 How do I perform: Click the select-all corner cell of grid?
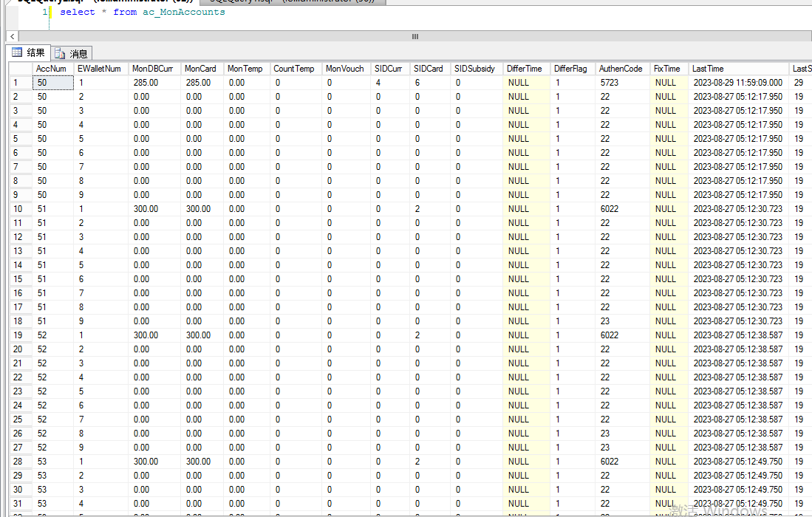[x=20, y=69]
